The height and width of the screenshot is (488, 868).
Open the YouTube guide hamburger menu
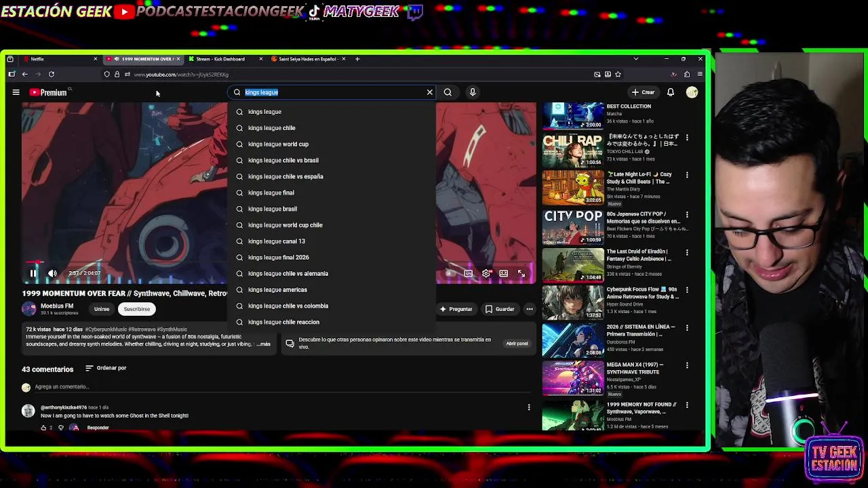(x=16, y=92)
